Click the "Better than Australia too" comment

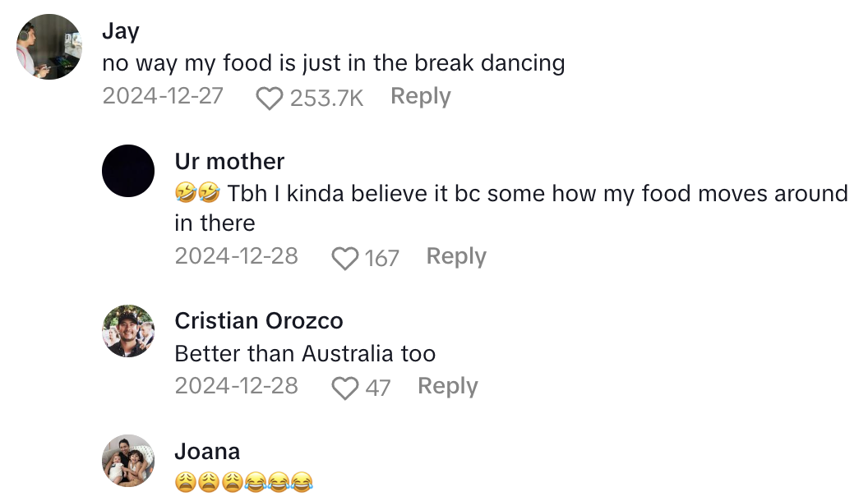click(305, 354)
